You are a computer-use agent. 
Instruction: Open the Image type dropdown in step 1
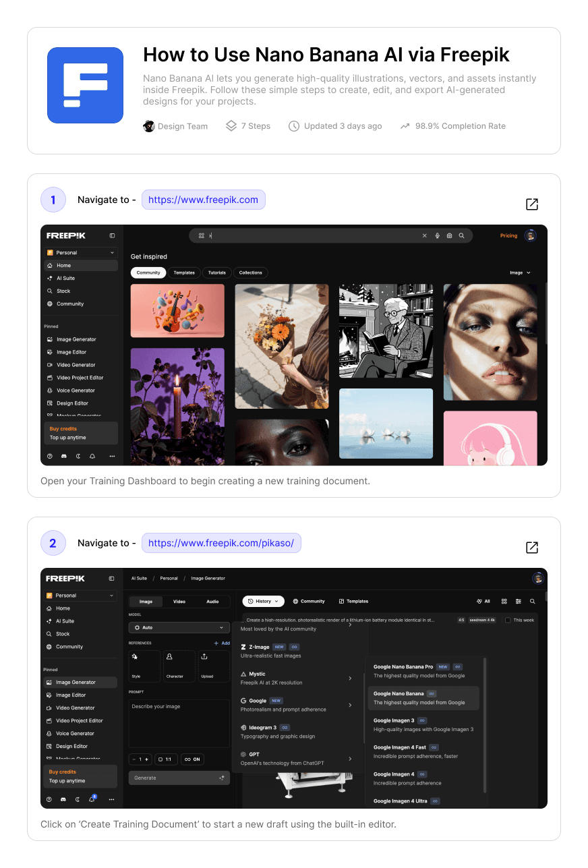(x=520, y=273)
